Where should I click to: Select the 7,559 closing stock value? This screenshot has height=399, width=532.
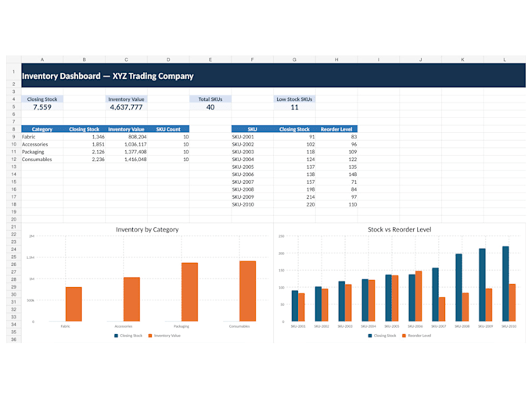(x=42, y=107)
